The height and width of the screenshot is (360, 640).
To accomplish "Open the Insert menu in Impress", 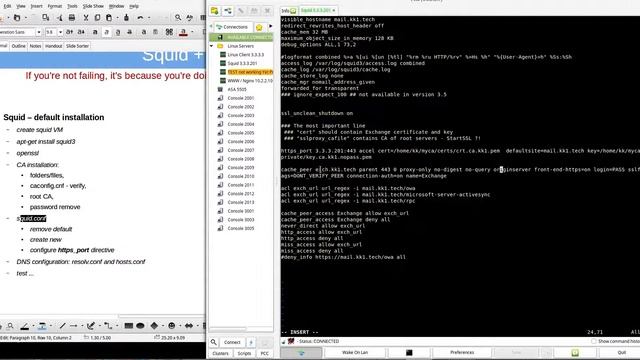I will 36,6.
